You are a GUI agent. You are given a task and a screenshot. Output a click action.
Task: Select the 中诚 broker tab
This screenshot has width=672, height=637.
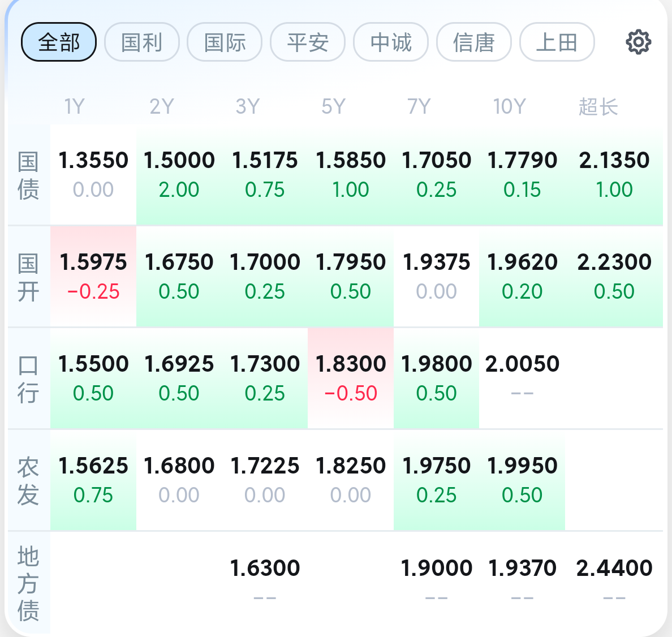pos(391,42)
